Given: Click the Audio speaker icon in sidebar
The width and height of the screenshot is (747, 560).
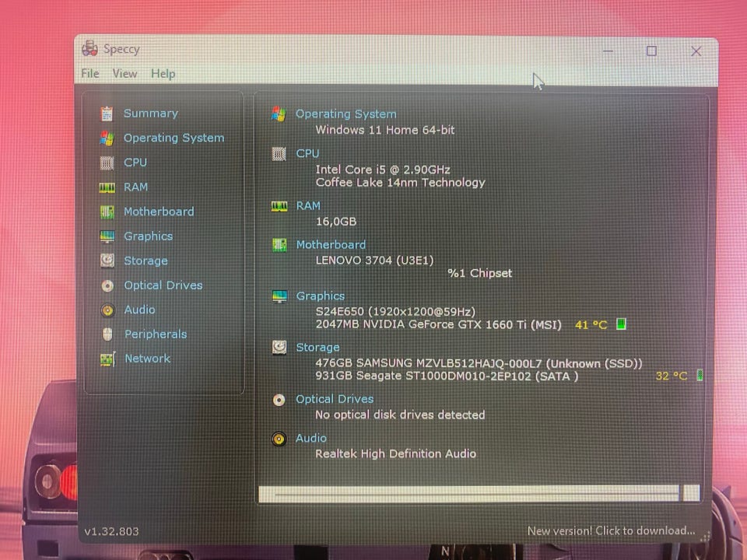Looking at the screenshot, I should [107, 310].
